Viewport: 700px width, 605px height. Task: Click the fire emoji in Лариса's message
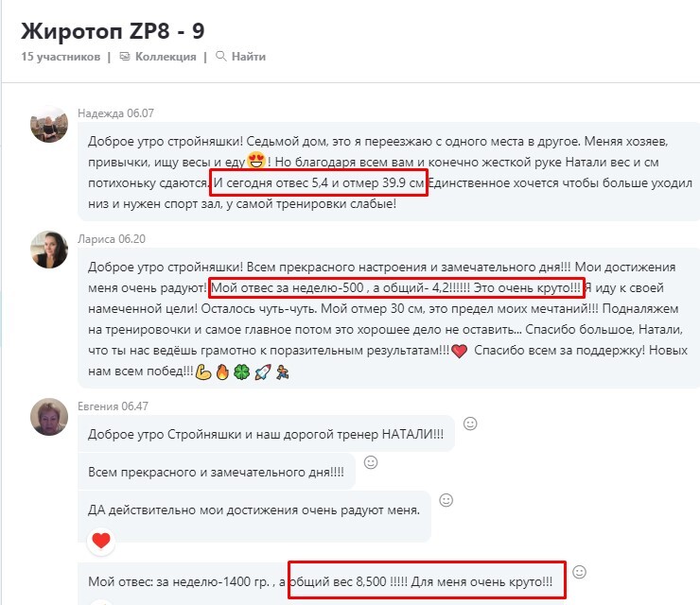[x=222, y=372]
